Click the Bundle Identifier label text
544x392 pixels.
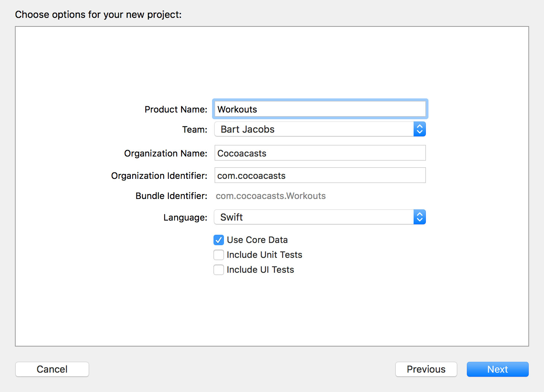tap(171, 196)
